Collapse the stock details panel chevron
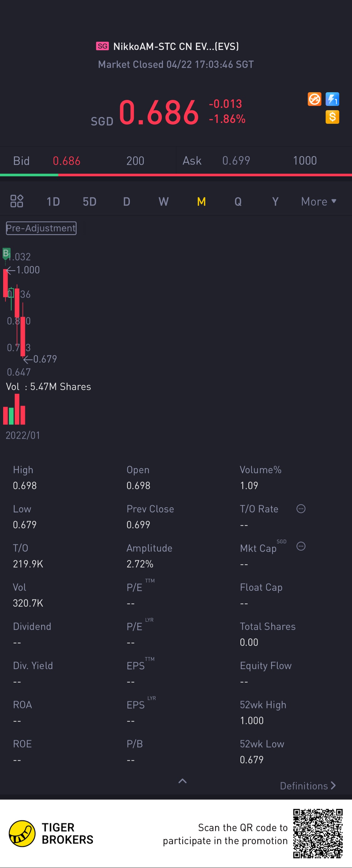Screen dimensions: 352x868 click(182, 781)
